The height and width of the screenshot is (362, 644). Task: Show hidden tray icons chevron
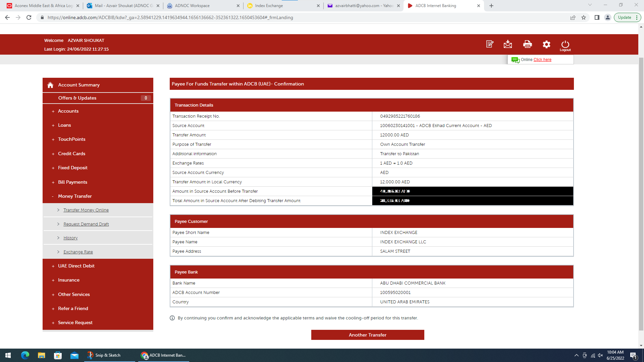click(576, 355)
